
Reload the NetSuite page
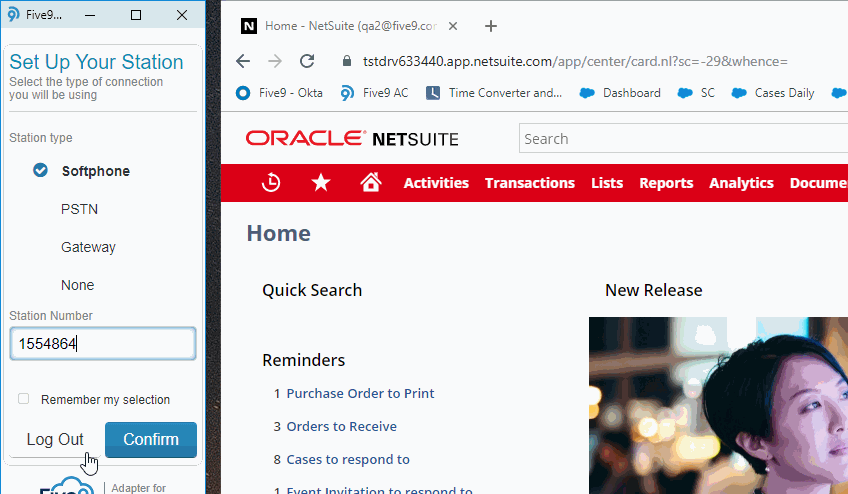point(307,61)
